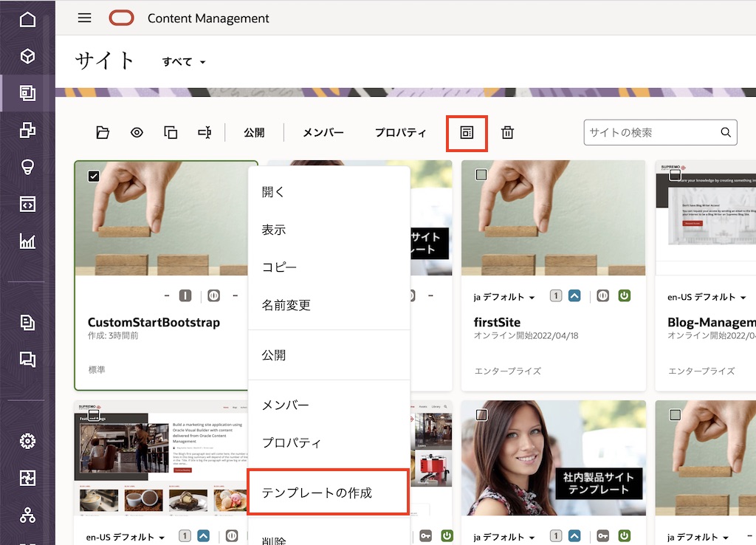Open Analytics chart icon in sidebar
The image size is (756, 545).
coord(27,241)
